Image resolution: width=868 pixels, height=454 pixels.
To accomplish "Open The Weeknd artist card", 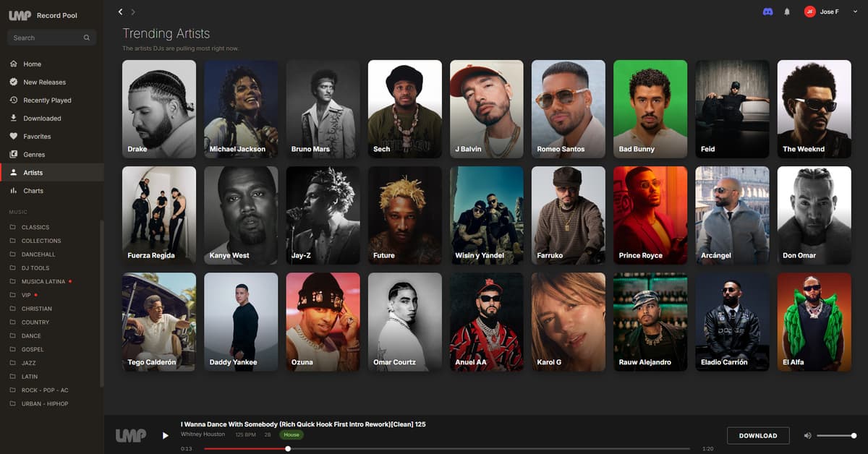I will [x=814, y=109].
